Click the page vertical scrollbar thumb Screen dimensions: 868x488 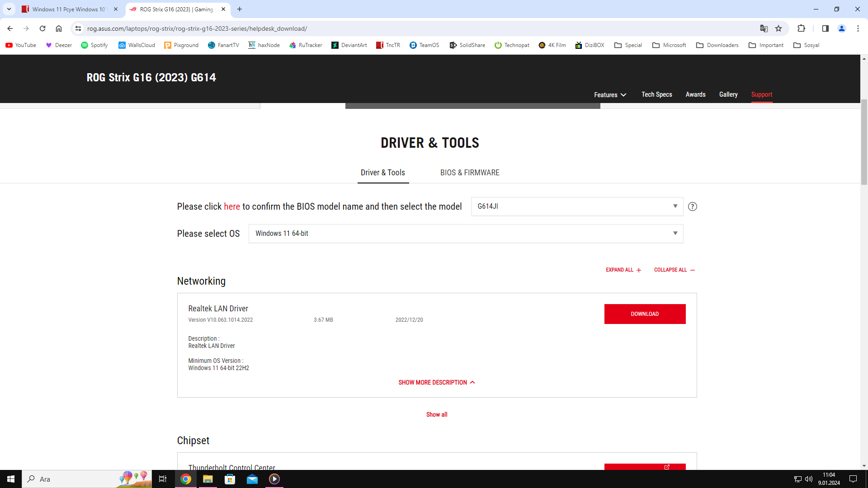pos(864,142)
